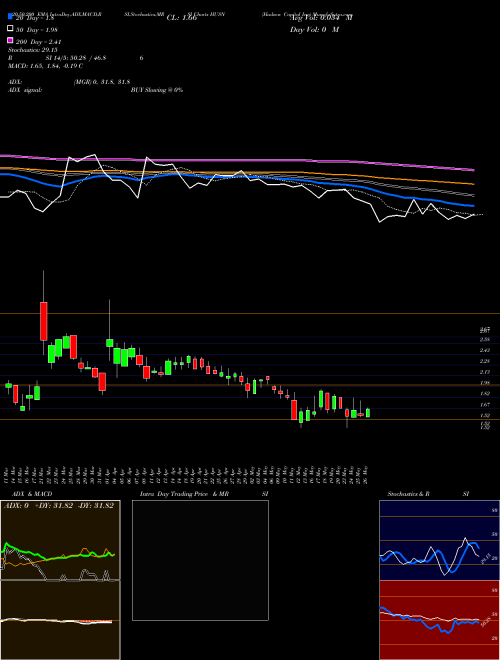Screen dimensions: 500x660
Task: Click the 'ADX: 0 +DY: 31.82 -DY: 31.82' header
Action: point(59,506)
